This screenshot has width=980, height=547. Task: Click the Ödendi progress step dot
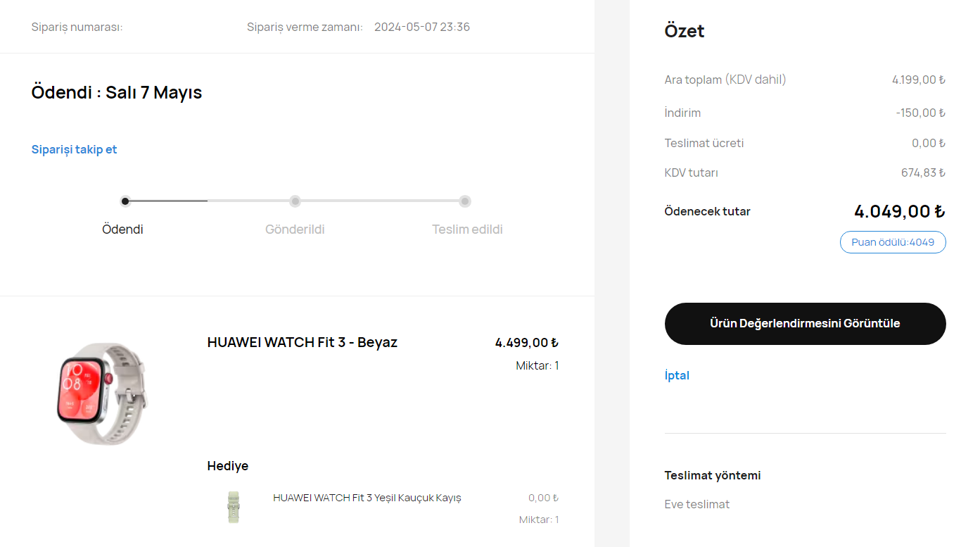coord(125,201)
